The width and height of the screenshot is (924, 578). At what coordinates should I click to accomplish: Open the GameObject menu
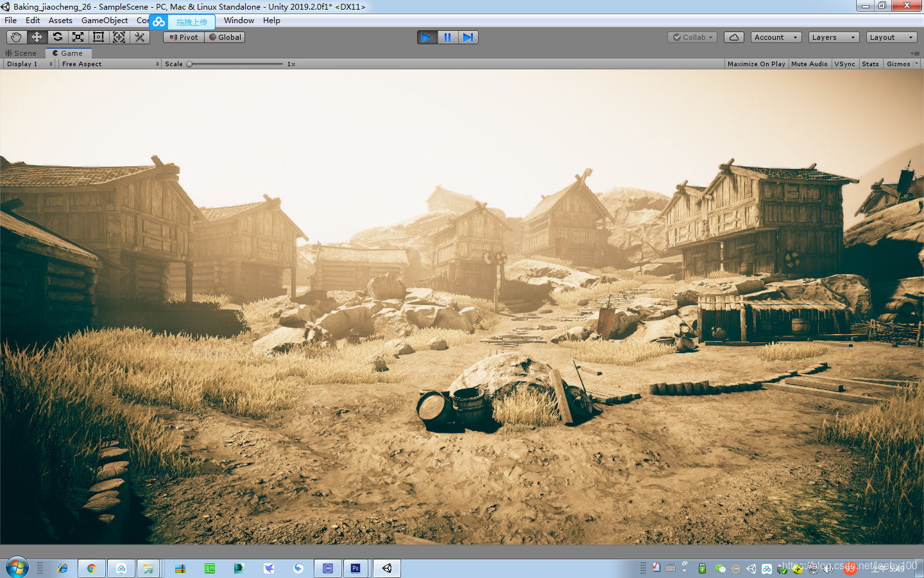coord(105,21)
